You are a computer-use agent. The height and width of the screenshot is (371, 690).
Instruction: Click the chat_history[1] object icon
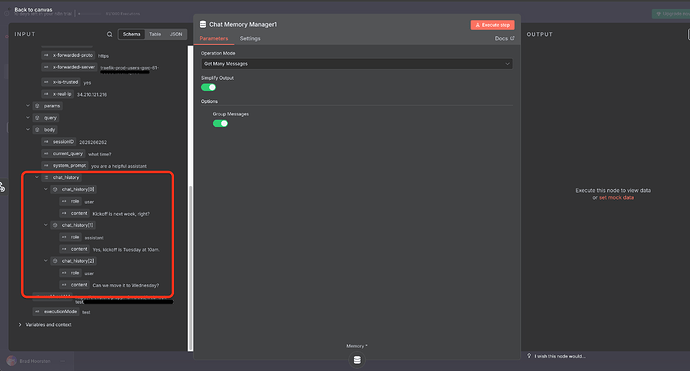[55, 225]
